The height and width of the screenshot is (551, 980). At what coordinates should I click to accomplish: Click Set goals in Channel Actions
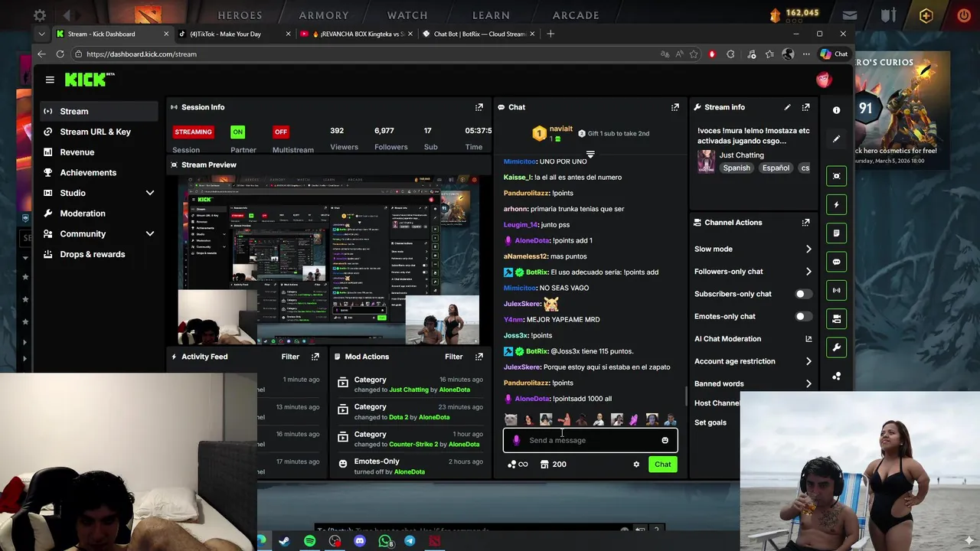710,422
